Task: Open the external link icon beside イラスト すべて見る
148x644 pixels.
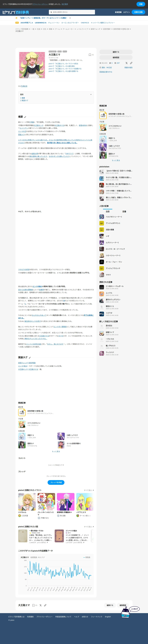Action: [93, 490]
